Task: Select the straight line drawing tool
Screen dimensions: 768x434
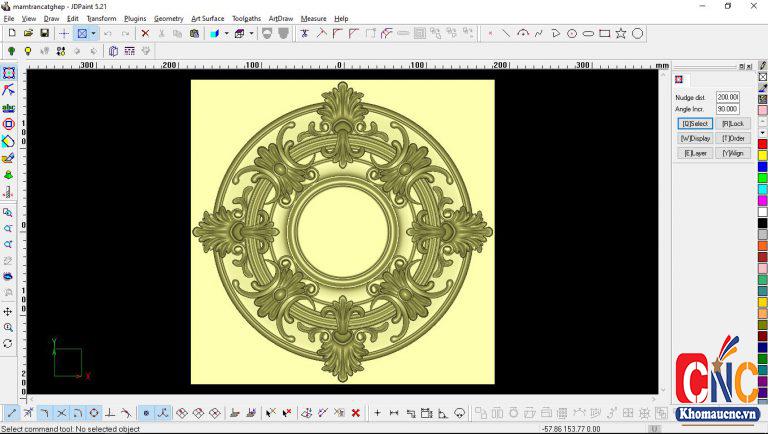Action: click(x=506, y=33)
